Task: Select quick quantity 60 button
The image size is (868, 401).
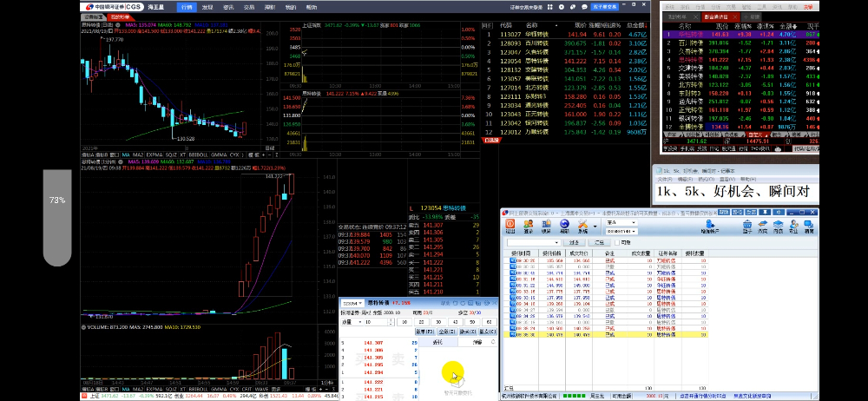Action: (489, 322)
